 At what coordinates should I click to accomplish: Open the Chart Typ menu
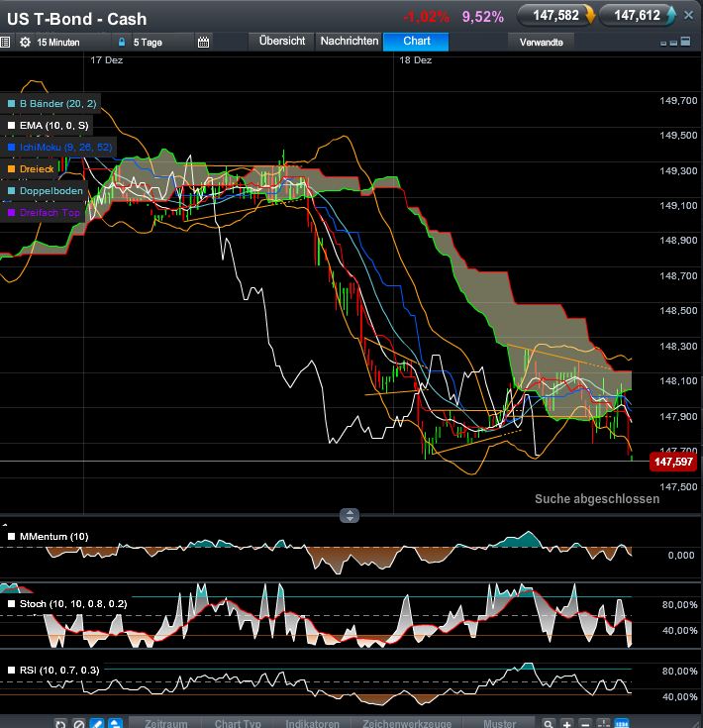pos(238,723)
